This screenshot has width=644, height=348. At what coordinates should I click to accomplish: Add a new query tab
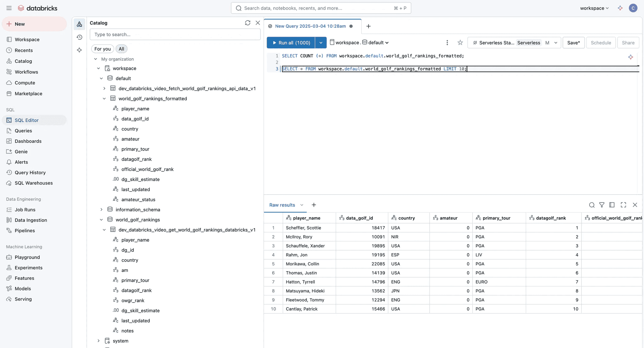tap(369, 26)
